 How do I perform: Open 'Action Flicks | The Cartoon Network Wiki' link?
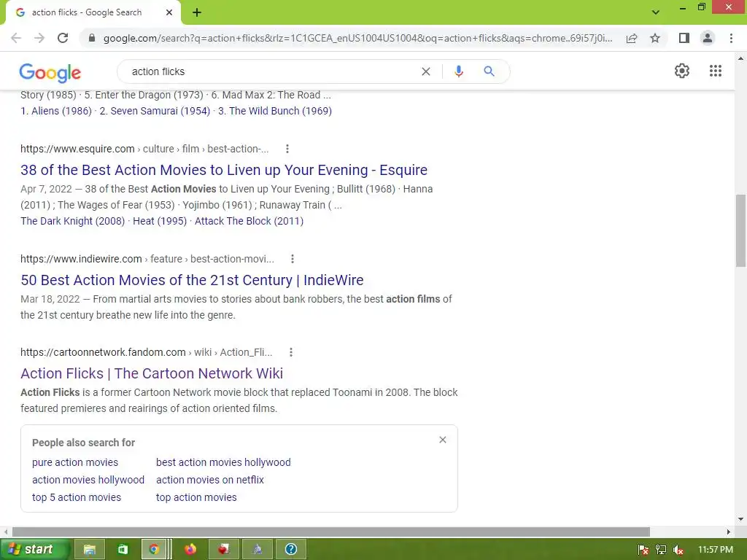tap(152, 373)
